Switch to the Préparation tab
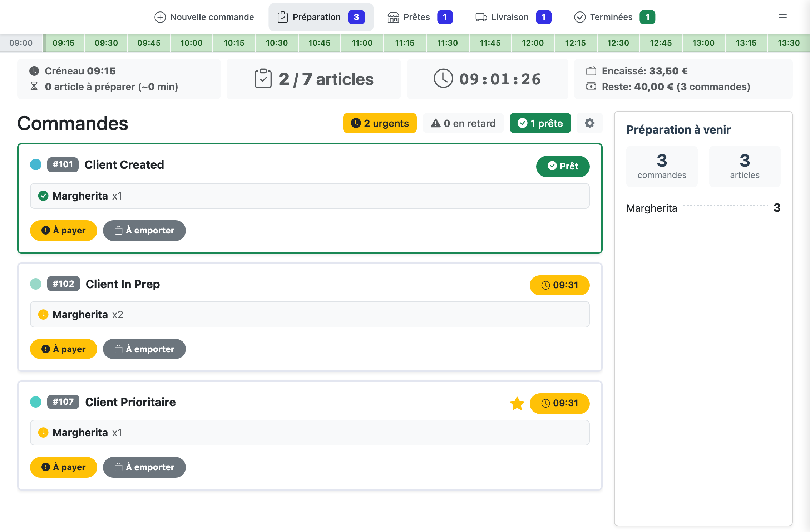 [321, 17]
